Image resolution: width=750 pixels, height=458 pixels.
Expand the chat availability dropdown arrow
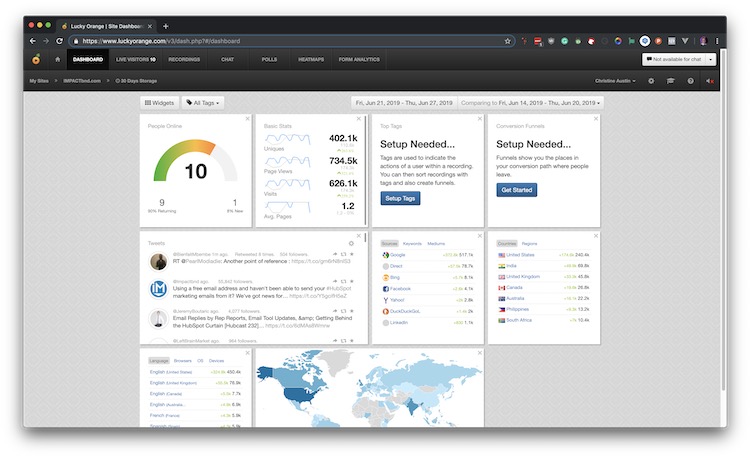711,59
